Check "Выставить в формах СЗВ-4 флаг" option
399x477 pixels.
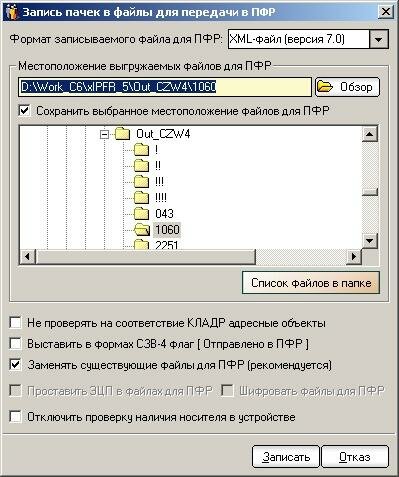pos(16,344)
